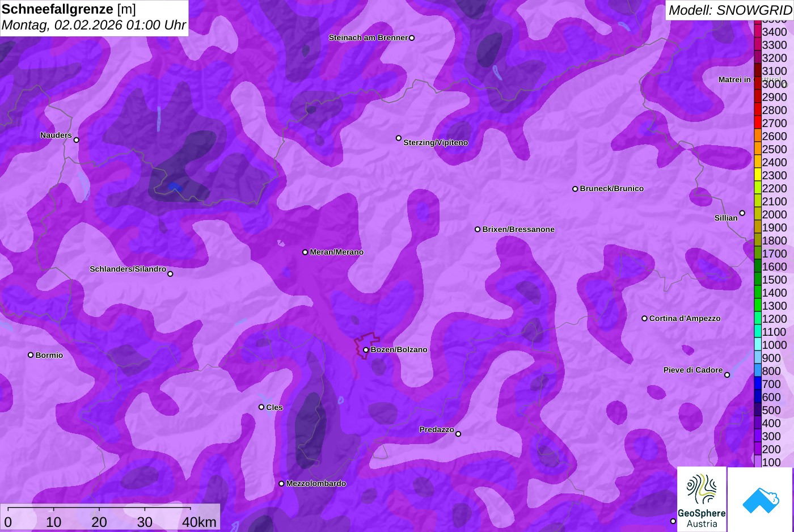The height and width of the screenshot is (532, 794).
Task: Select the unlabeled marker beside GeoSphere logo
Action: point(673,521)
